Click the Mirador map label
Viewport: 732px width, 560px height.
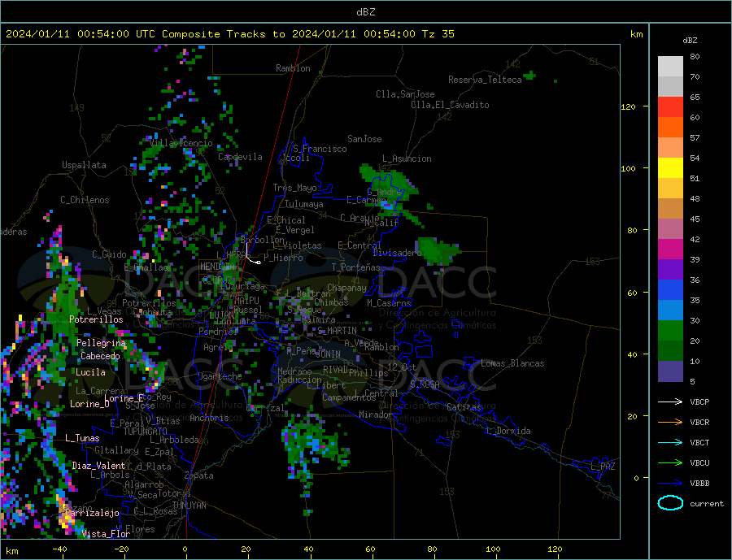375,415
